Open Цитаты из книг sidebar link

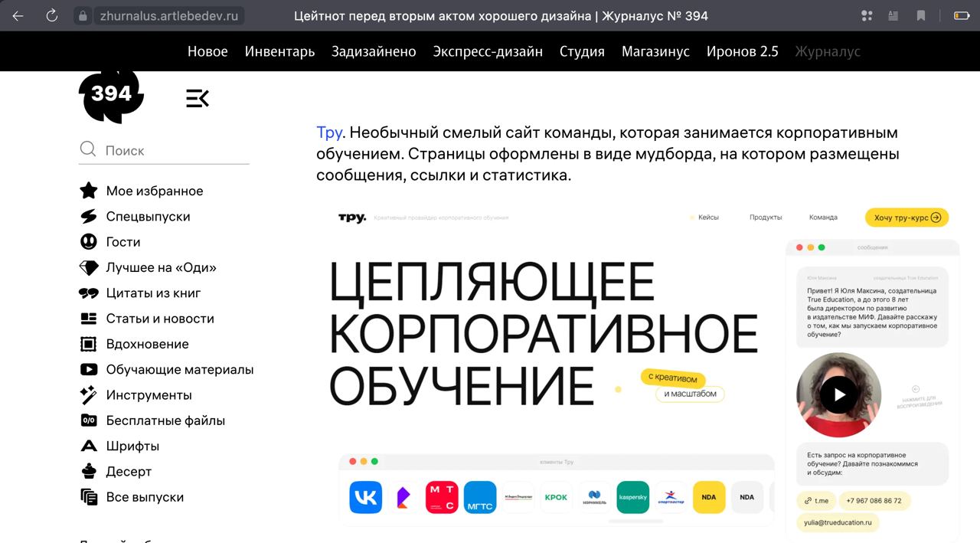point(153,293)
